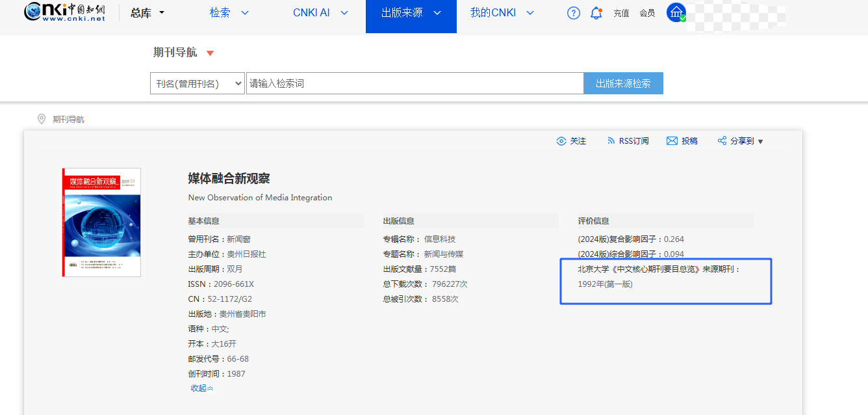Click the 充值 link
The image size is (868, 415).
(x=621, y=13)
